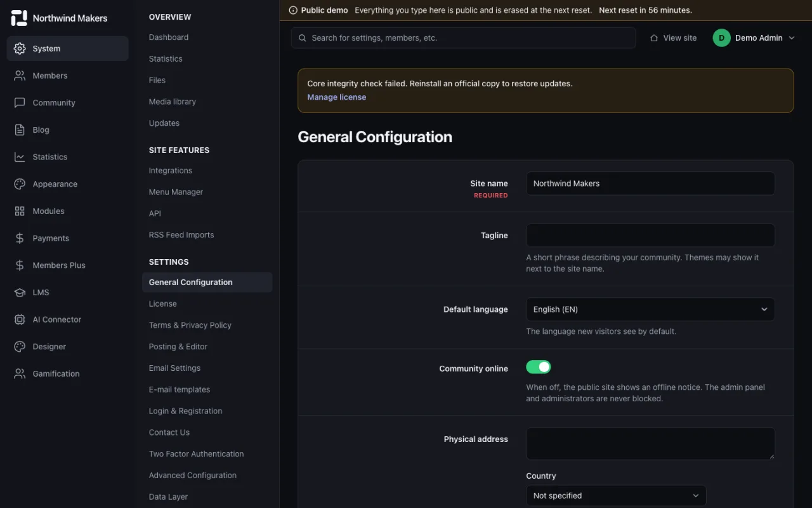Viewport: 812px width, 508px height.
Task: Select the API menu item
Action: click(x=155, y=213)
